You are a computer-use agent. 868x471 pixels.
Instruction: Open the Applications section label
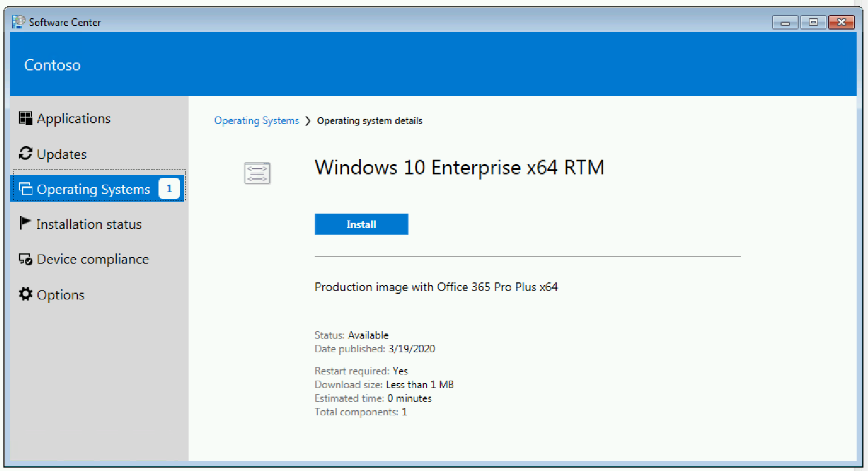tap(74, 119)
